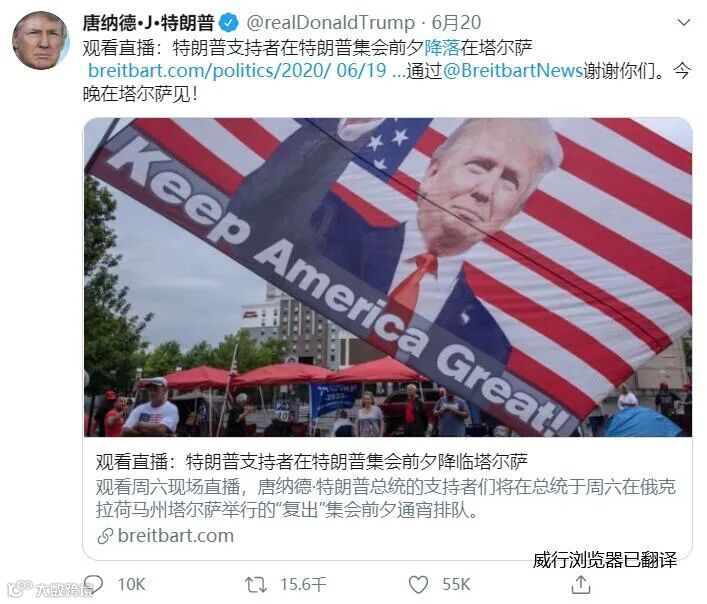Open the @realDonaldTrump handle
This screenshot has height=604, width=707.
pyautogui.click(x=331, y=23)
